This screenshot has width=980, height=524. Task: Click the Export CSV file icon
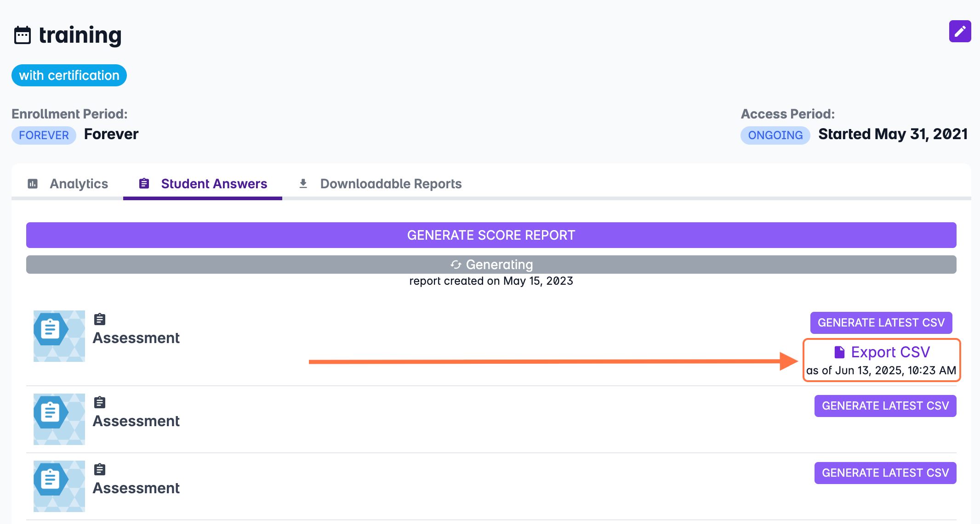(839, 352)
